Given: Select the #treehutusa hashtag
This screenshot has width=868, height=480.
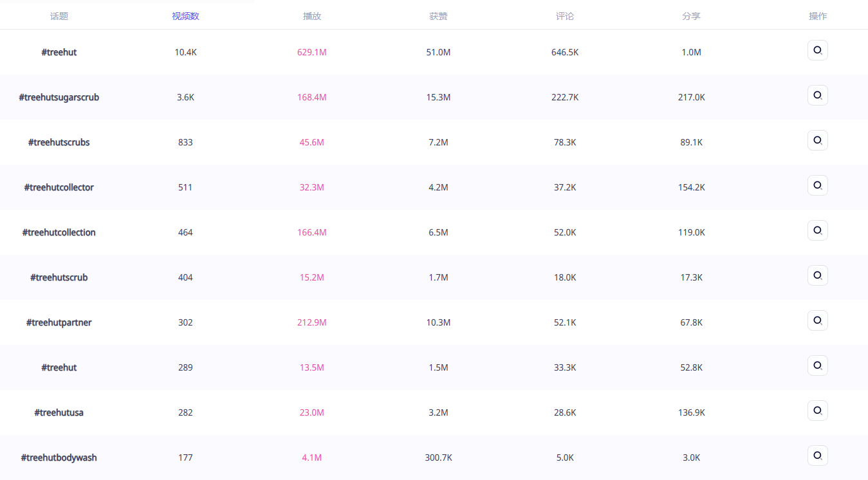Looking at the screenshot, I should click(59, 412).
